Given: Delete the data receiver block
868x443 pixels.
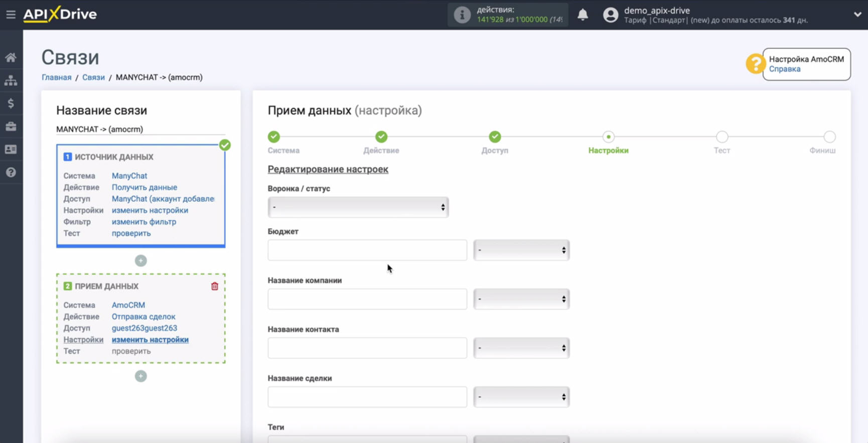Looking at the screenshot, I should click(x=215, y=286).
